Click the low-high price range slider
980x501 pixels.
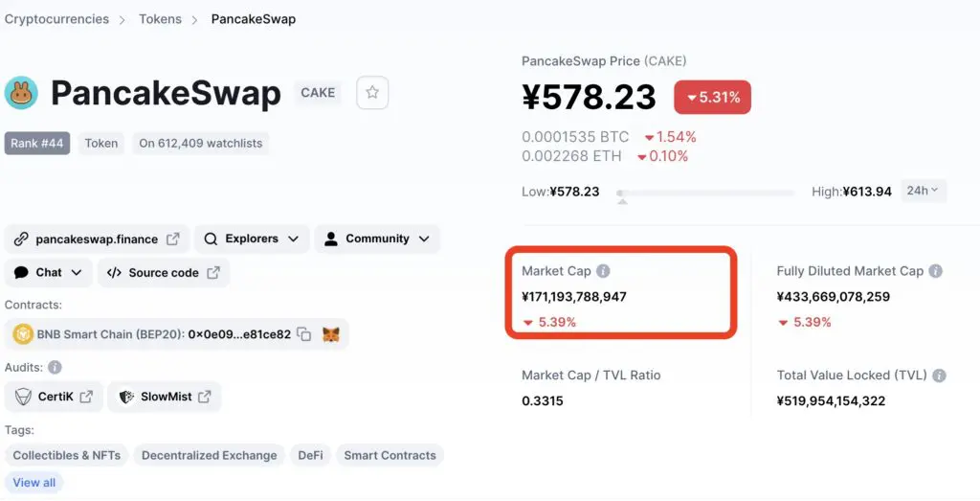705,194
